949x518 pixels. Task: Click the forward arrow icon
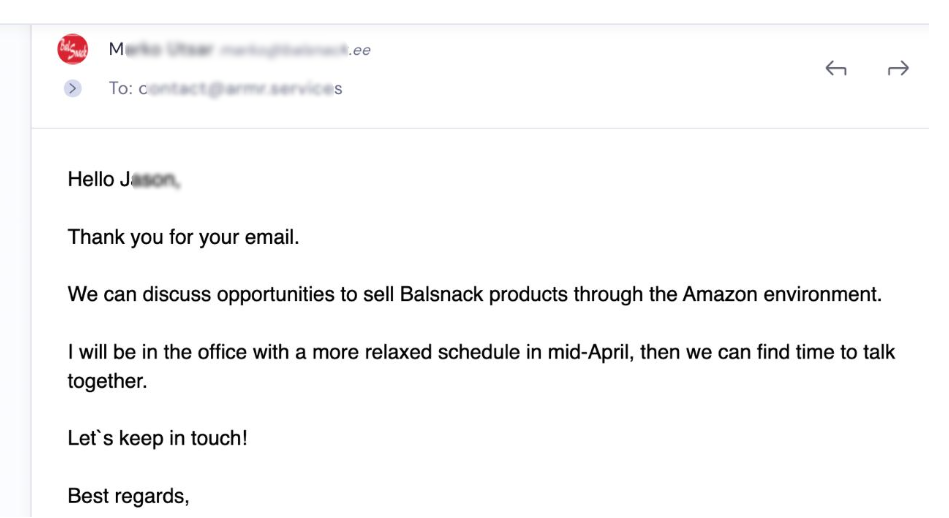[x=898, y=68]
